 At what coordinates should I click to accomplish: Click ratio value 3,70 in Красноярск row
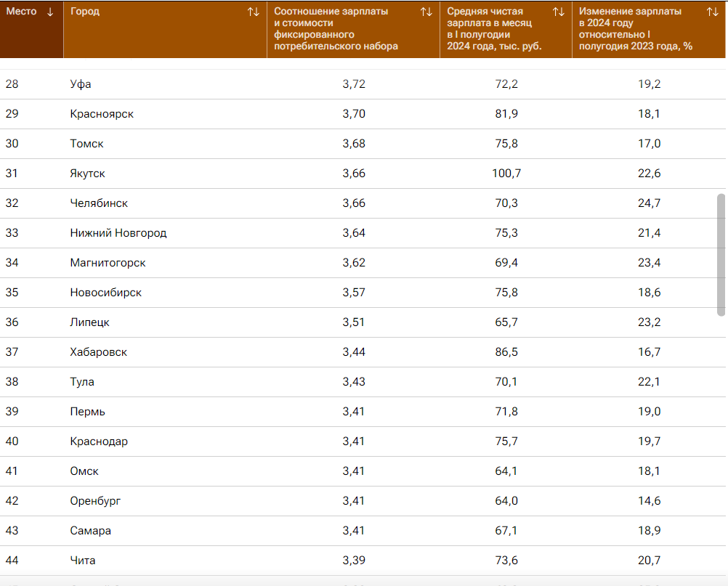[x=354, y=114]
